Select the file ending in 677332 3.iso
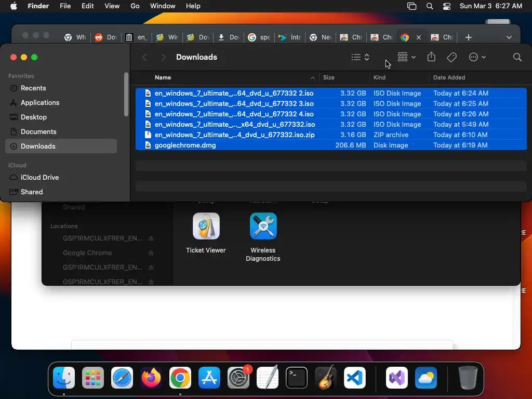 [331, 103]
